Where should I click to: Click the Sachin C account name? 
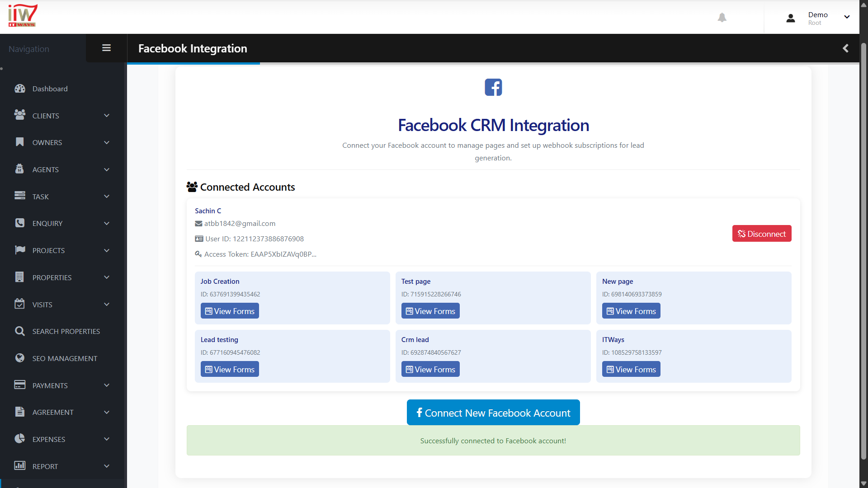coord(208,211)
